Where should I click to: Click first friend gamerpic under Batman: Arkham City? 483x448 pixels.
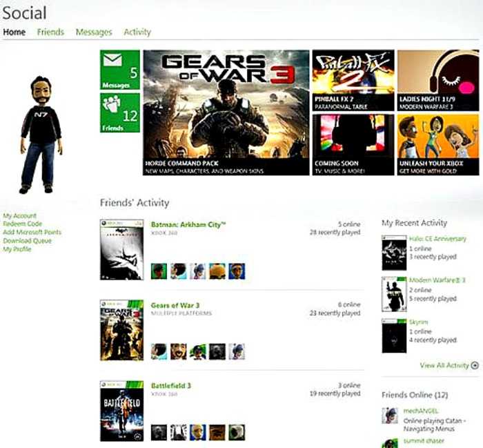159,271
